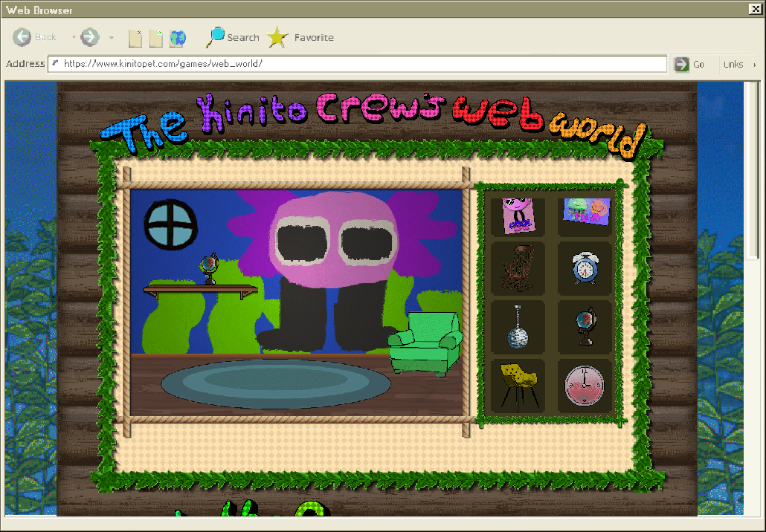
Task: Choose the yellow chair item
Action: point(517,385)
